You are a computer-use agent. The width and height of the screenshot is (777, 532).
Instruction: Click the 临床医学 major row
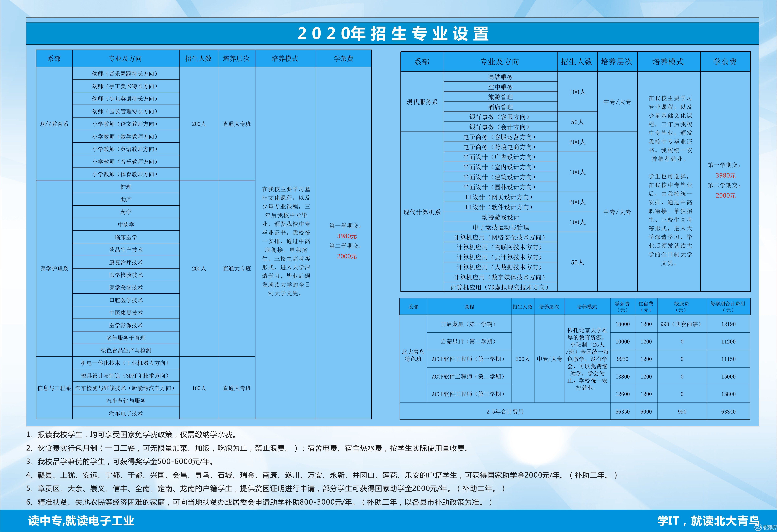point(126,237)
